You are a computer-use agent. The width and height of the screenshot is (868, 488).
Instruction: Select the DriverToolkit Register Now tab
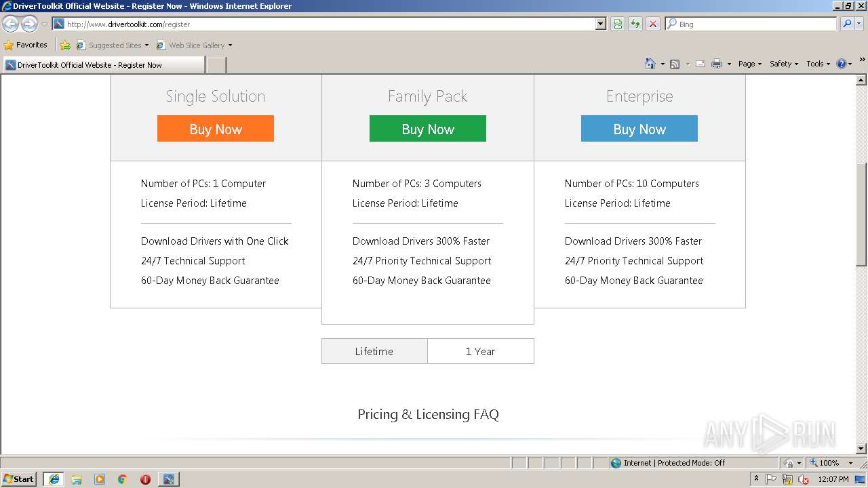click(103, 65)
